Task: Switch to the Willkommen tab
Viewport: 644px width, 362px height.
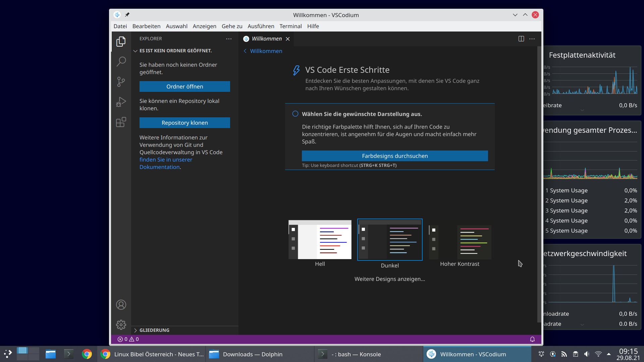Action: [x=267, y=39]
